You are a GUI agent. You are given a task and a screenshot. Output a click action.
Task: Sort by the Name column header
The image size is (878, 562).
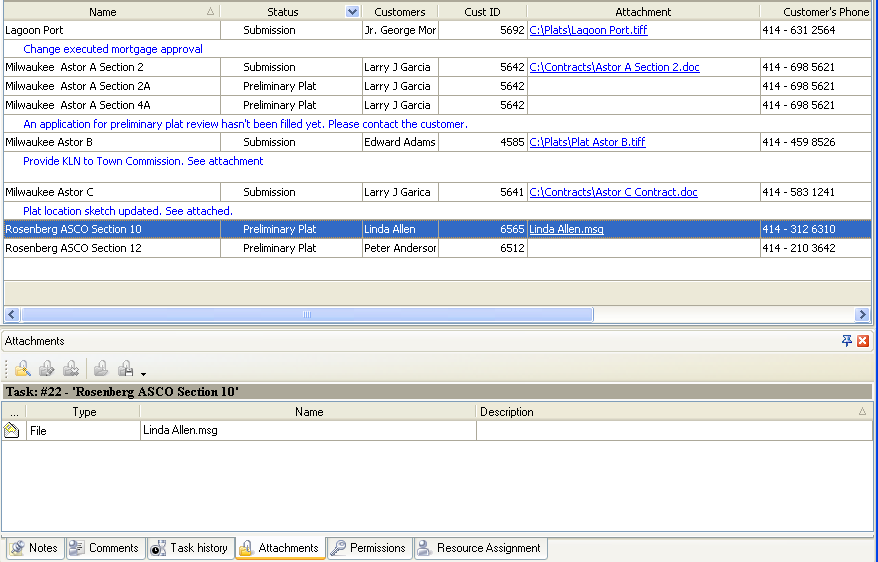[x=102, y=12]
